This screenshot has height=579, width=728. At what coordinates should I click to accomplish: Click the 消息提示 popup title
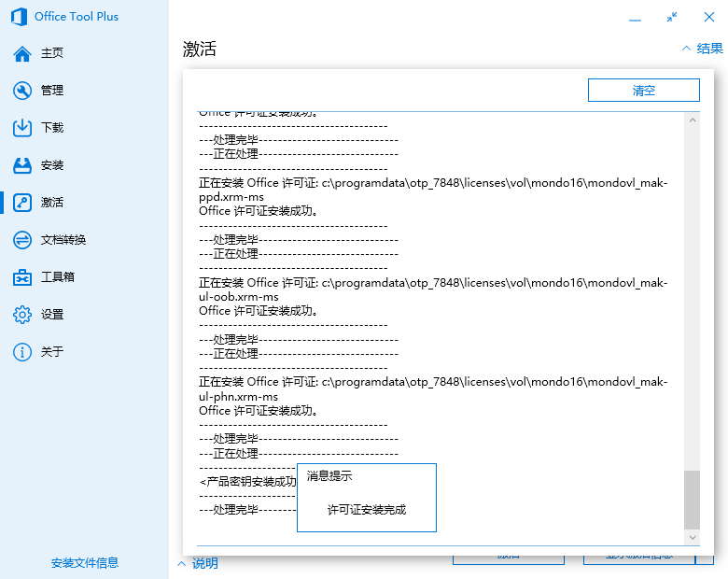click(x=329, y=476)
